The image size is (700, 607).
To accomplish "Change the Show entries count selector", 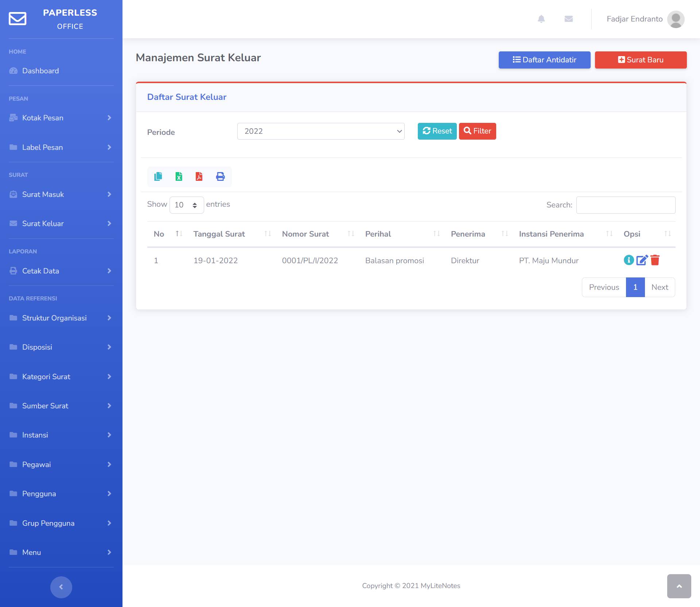I will pos(187,205).
